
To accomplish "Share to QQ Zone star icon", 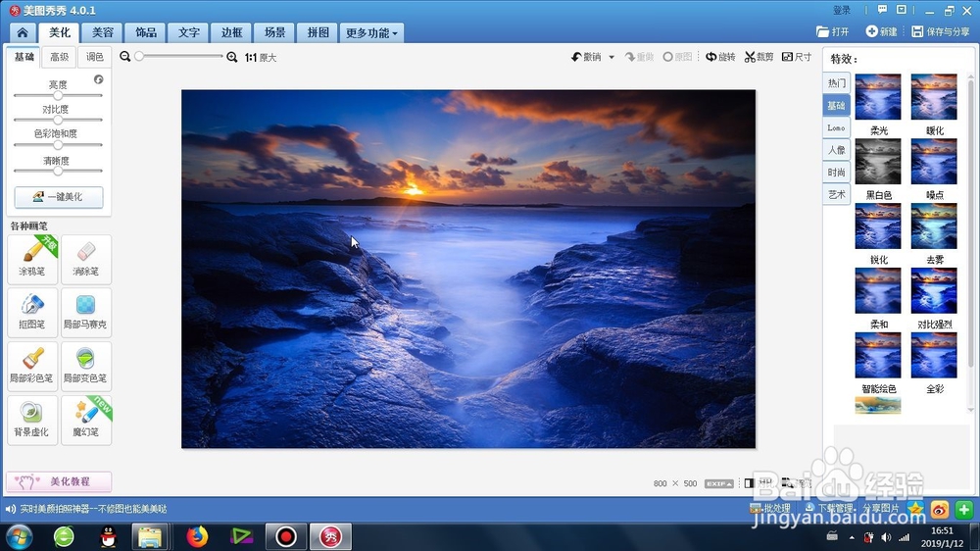I will [x=915, y=510].
